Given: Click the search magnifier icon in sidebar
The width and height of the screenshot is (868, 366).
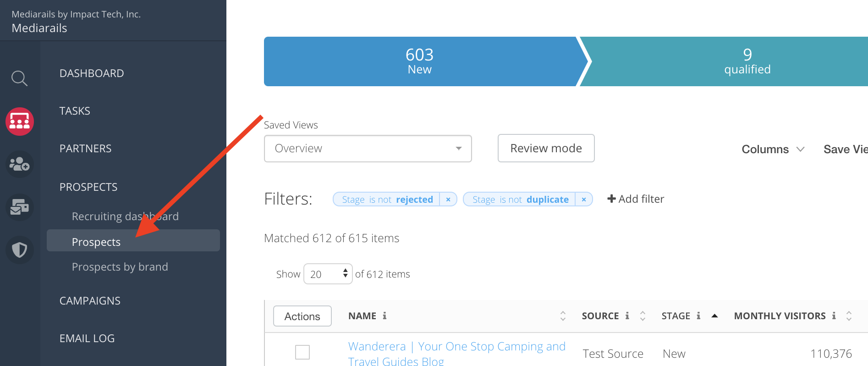Looking at the screenshot, I should click(x=19, y=78).
